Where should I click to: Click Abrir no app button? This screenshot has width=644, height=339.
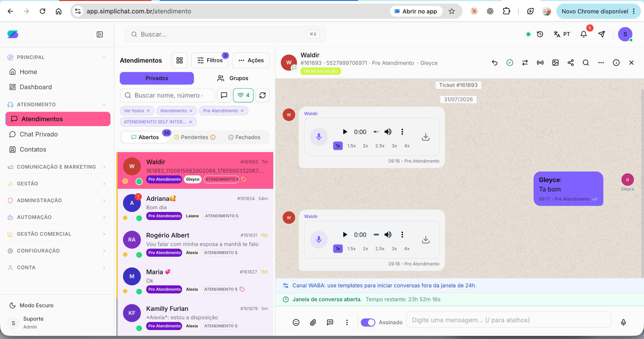416,11
